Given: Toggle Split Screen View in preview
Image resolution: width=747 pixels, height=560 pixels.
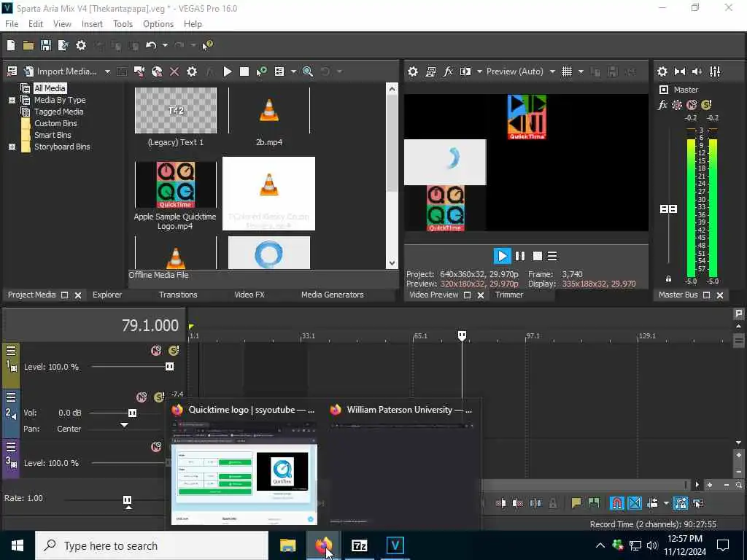Looking at the screenshot, I should 465,71.
